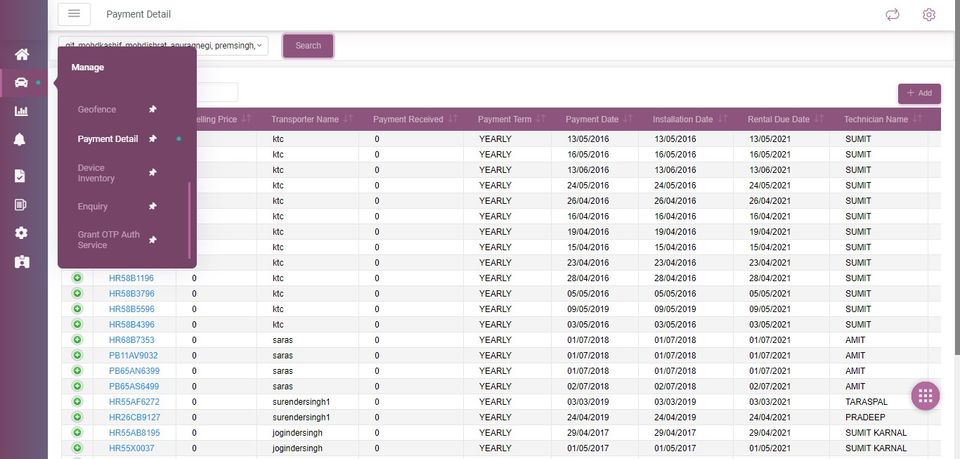Open the bell notifications icon
This screenshot has width=960, height=459.
tap(20, 140)
